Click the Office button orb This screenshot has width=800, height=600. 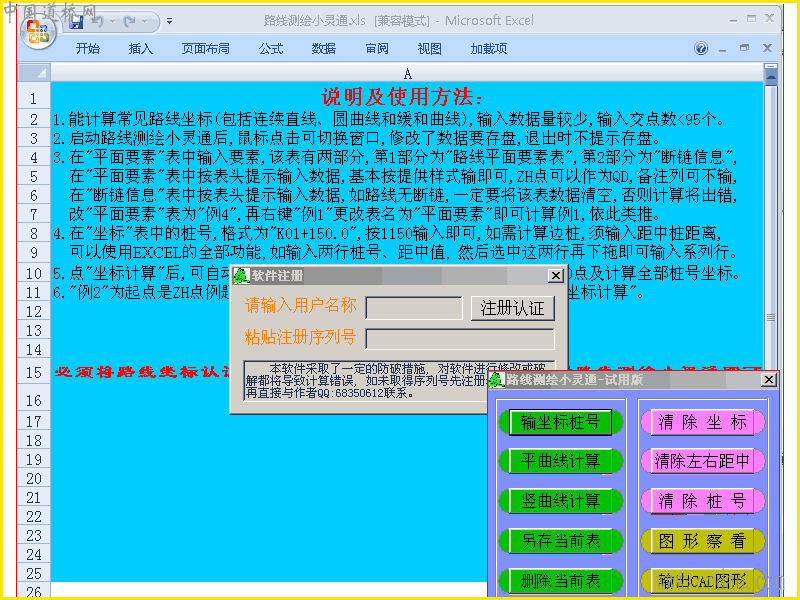(x=38, y=32)
